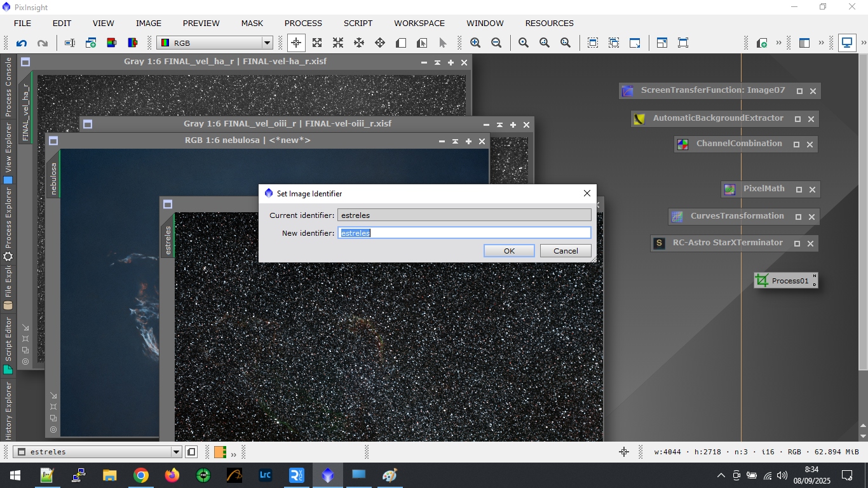This screenshot has width=868, height=488.
Task: Click the Set Image Identifier toolbar icon
Action: tap(70, 43)
